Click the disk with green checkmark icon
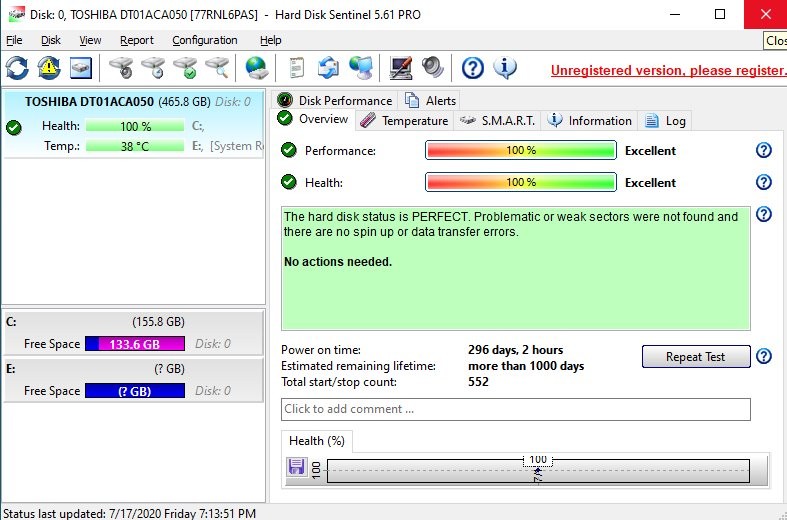Screen dimensions: 787x520 tap(185, 68)
